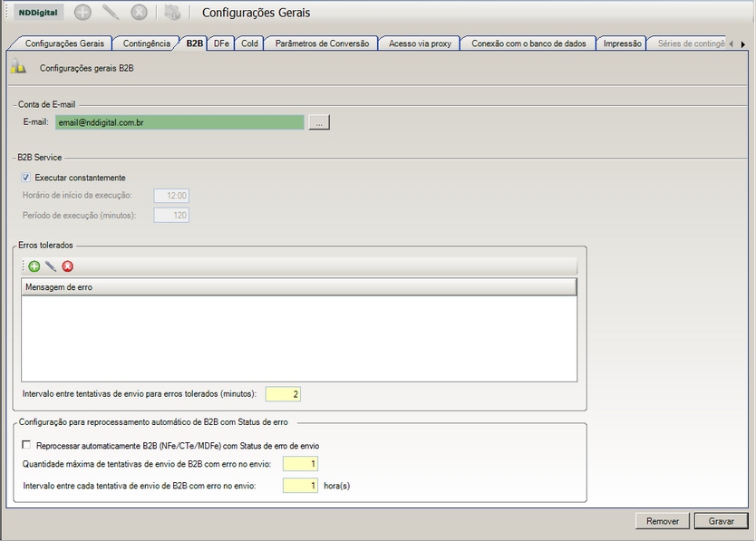This screenshot has height=541, width=756.
Task: Click the Configurações gerais B2B heading
Action: point(87,69)
